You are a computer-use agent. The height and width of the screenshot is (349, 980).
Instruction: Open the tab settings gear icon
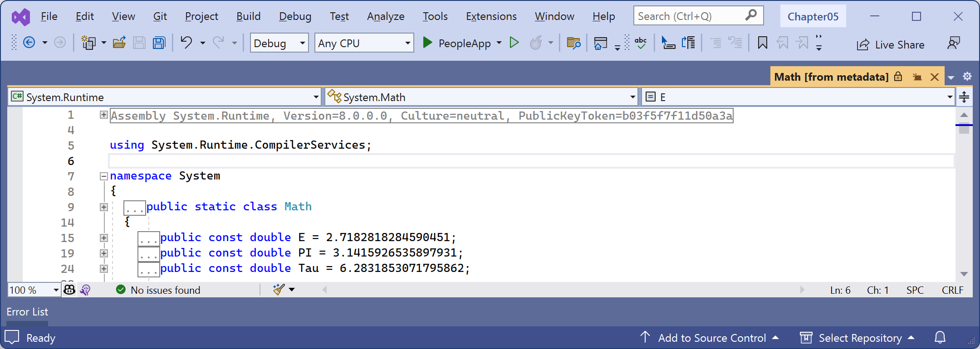[x=967, y=76]
